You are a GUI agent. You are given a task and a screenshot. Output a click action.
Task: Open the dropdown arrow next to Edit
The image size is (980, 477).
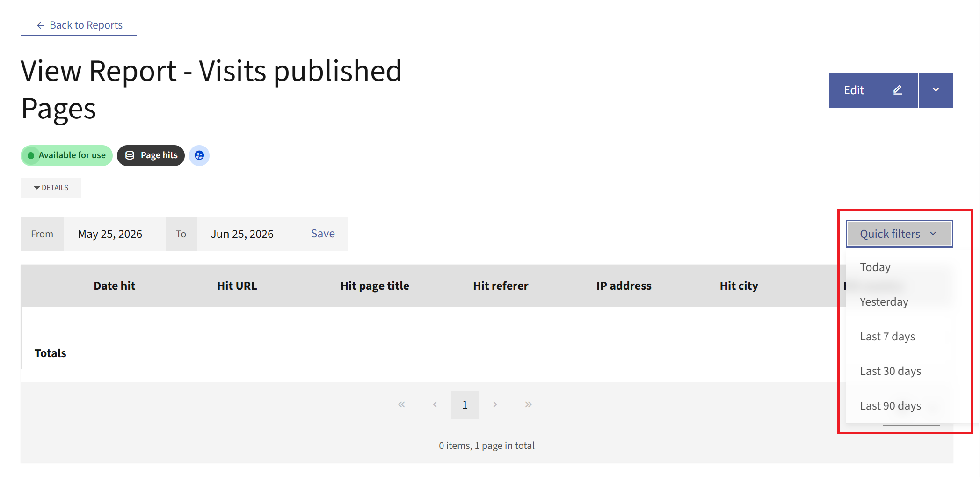[x=936, y=90]
